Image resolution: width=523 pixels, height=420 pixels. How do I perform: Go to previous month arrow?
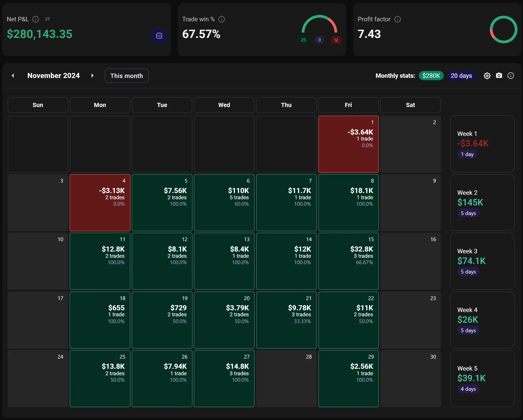pos(13,76)
